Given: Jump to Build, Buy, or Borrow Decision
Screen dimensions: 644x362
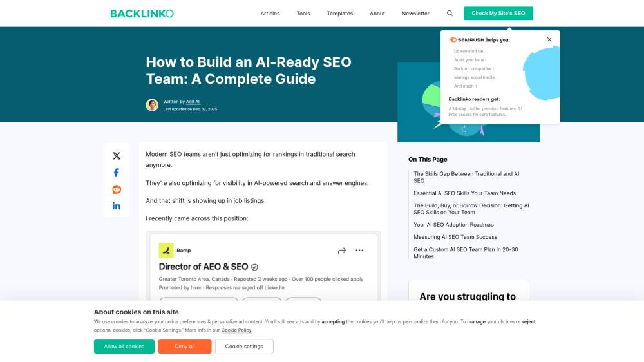Looking at the screenshot, I should tap(471, 209).
